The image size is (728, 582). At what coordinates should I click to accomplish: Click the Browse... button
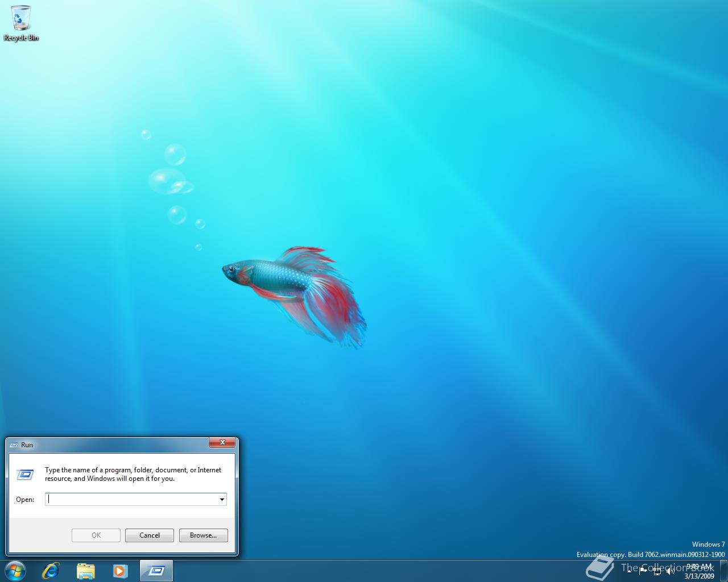(204, 535)
